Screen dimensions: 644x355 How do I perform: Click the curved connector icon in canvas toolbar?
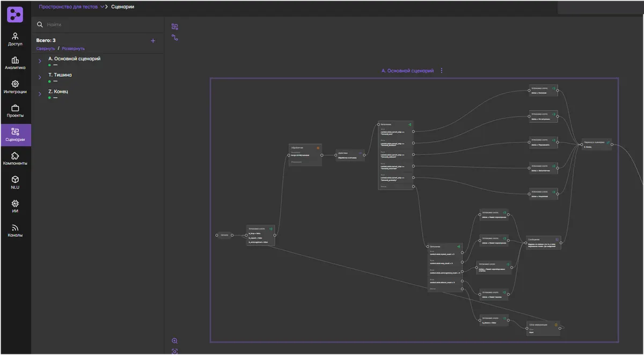click(174, 38)
